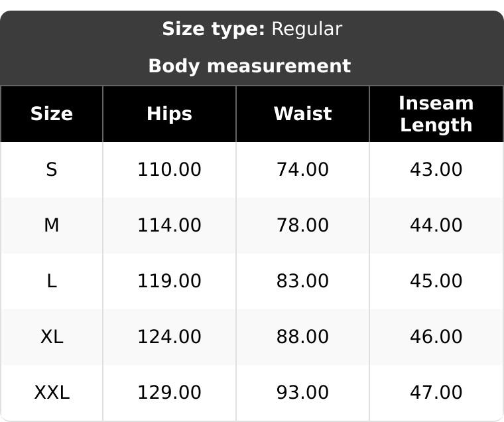
Task: Select the XXL size row label
Action: (52, 392)
